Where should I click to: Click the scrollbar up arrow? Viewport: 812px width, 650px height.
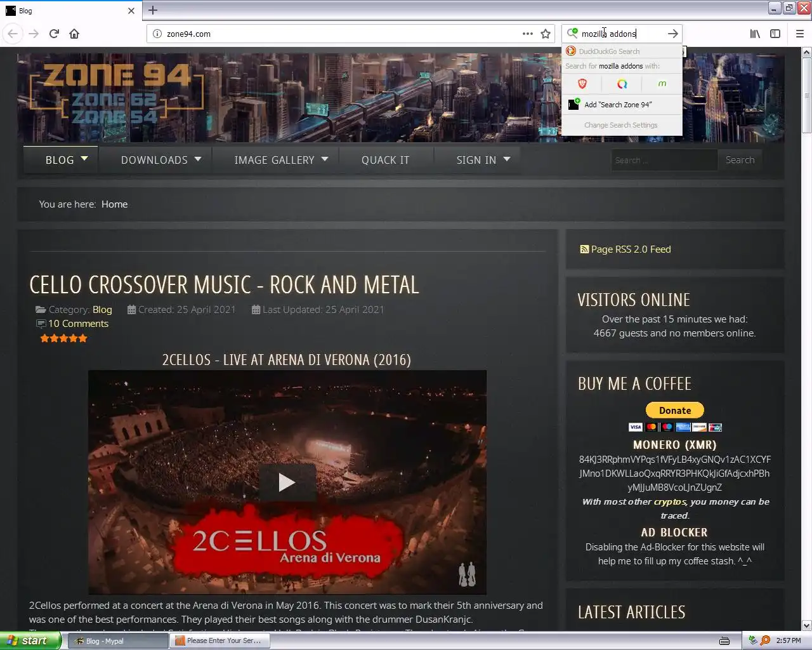coord(806,53)
